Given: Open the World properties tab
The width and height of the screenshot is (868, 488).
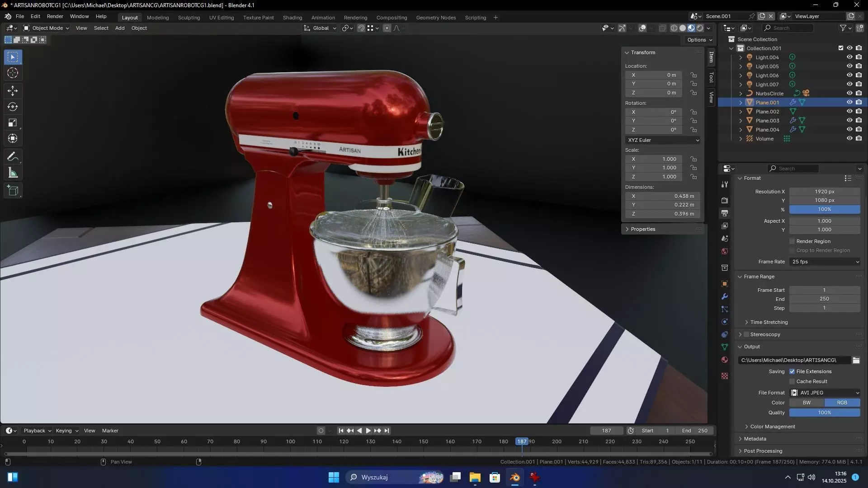Looking at the screenshot, I should 725,251.
